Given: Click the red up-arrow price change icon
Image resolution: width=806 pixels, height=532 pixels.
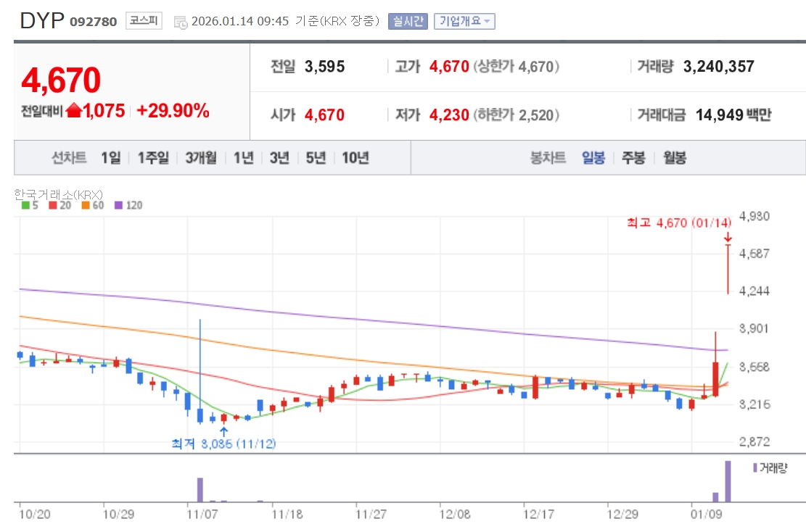Looking at the screenshot, I should coord(74,110).
